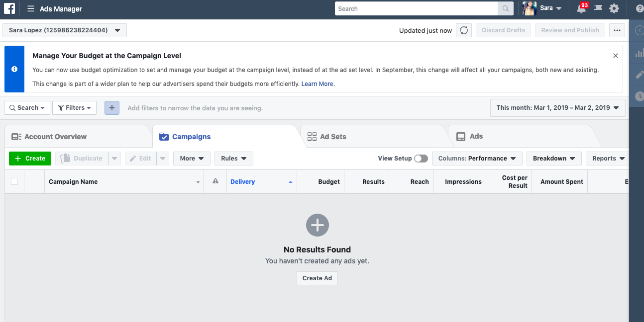
Task: Sort by Amount Spent column header
Action: point(560,182)
